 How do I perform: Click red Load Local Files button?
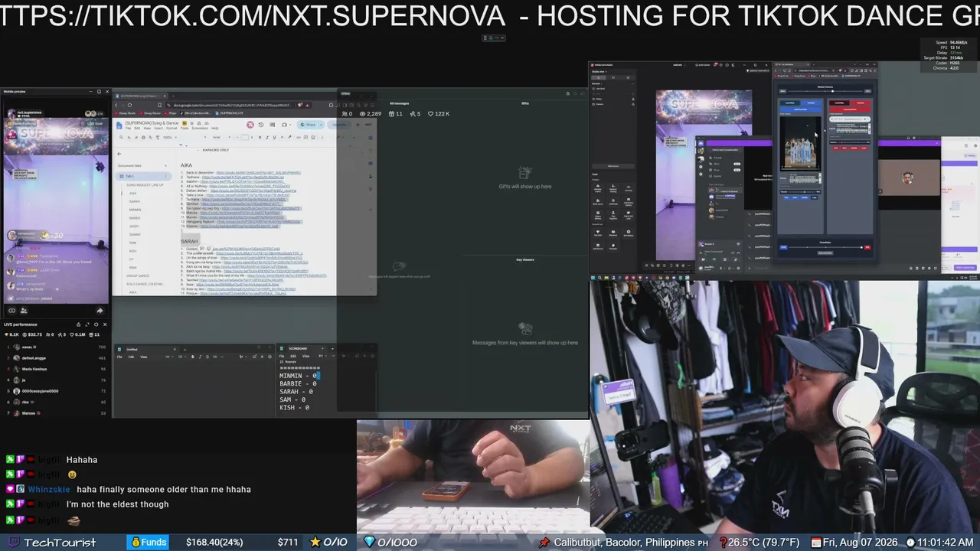[850, 109]
